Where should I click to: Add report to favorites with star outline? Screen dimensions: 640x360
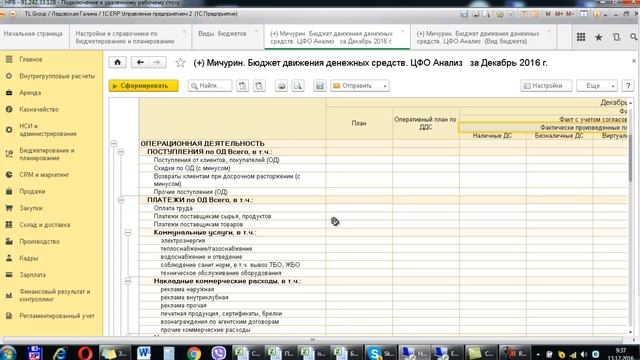click(x=180, y=63)
